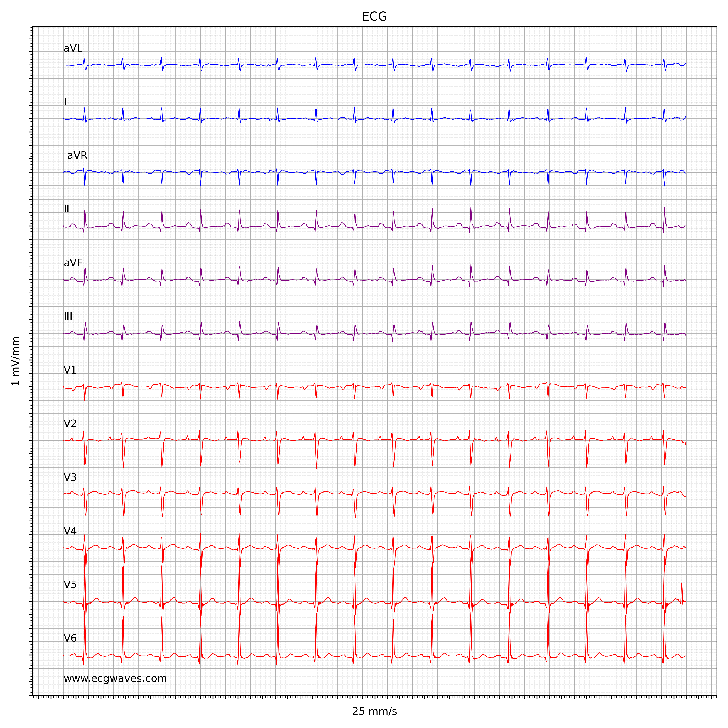
Task: Click the aVF lead label
Action: pos(73,263)
